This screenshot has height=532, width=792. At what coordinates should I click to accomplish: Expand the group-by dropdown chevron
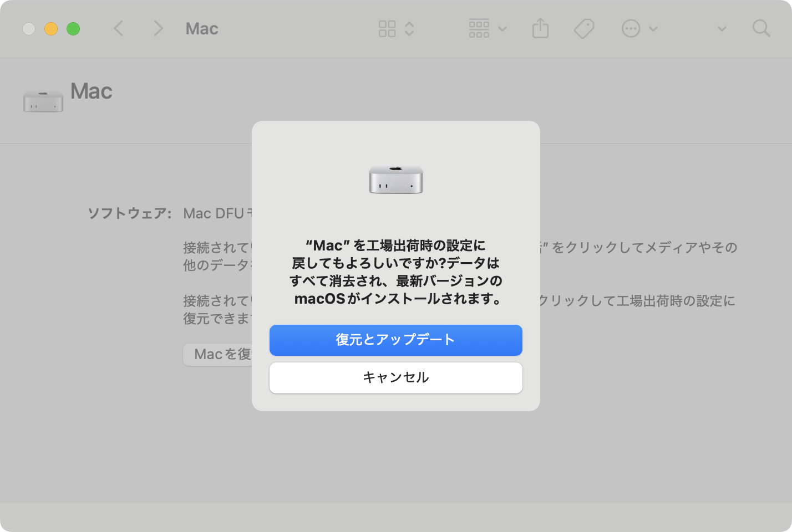(502, 29)
